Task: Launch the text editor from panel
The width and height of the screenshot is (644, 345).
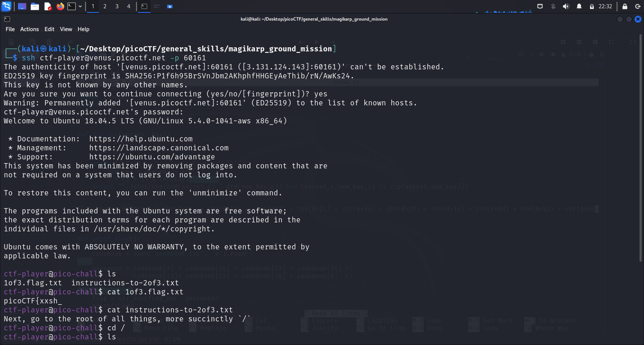Action: pos(48,6)
